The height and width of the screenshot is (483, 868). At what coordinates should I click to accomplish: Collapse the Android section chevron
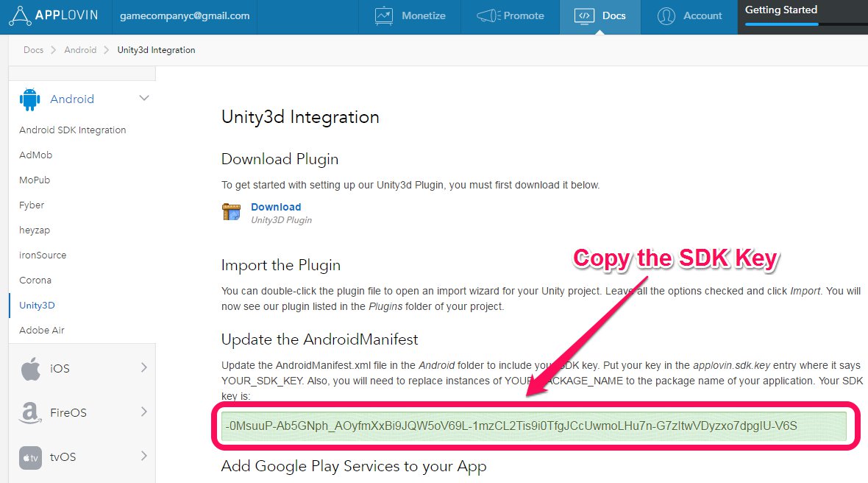point(144,98)
